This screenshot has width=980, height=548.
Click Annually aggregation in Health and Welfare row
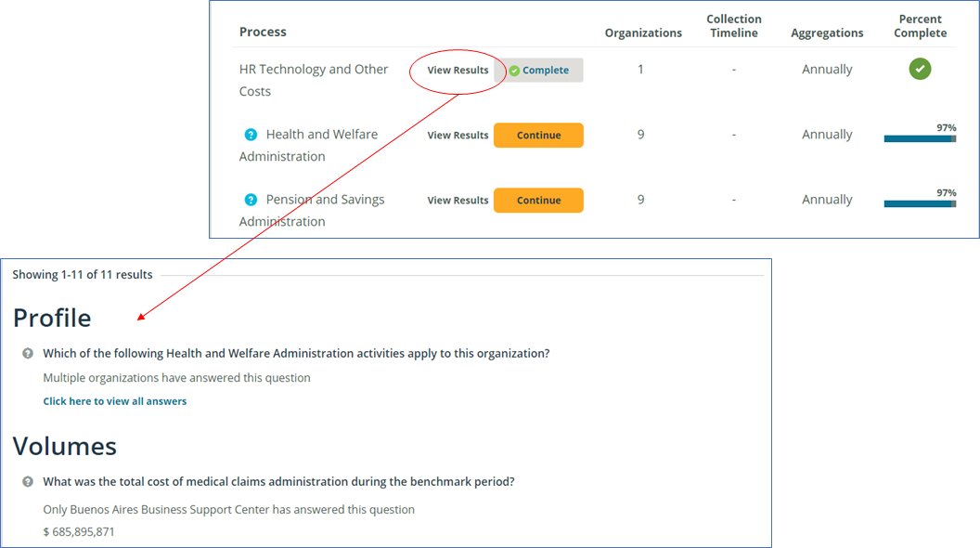coord(827,135)
